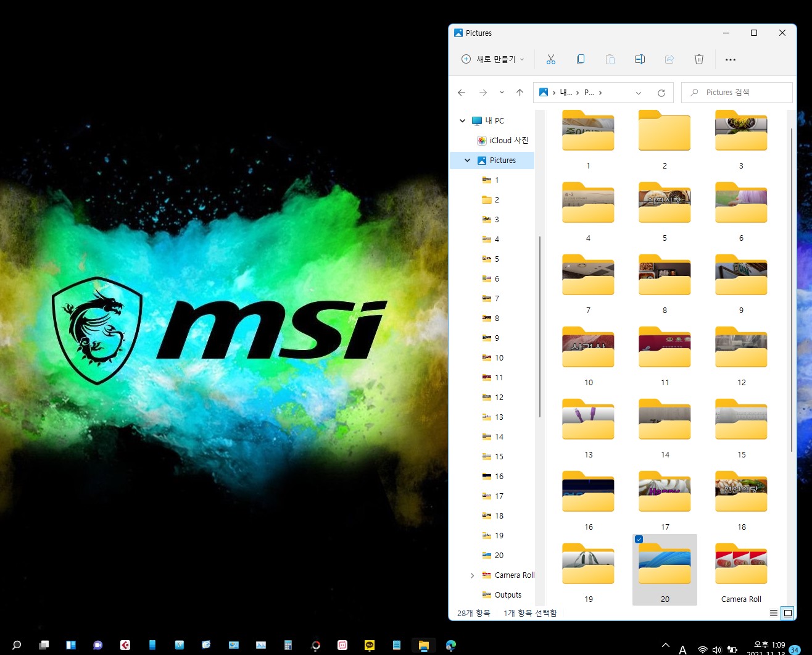Open the See more three-dots menu
Viewport: 812px width, 655px height.
[731, 60]
